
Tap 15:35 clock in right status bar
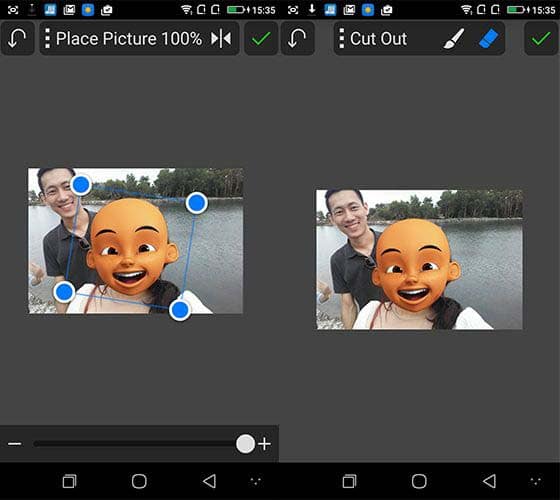tap(543, 10)
